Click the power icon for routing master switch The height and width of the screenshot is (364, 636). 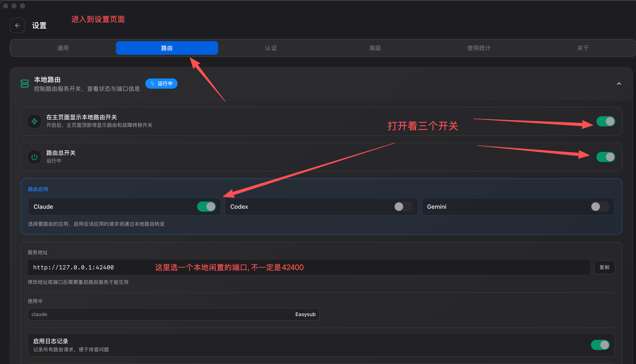pos(34,157)
